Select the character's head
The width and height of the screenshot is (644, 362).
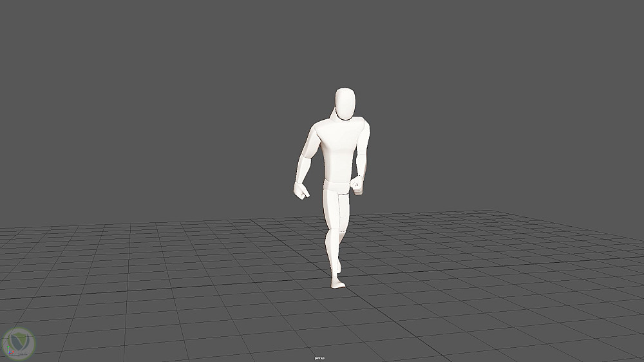click(345, 104)
